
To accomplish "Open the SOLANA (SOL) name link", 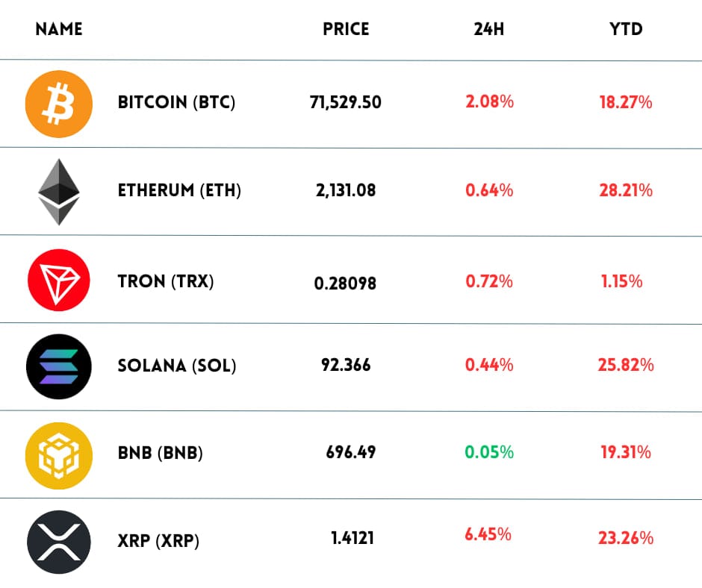I will tap(177, 366).
